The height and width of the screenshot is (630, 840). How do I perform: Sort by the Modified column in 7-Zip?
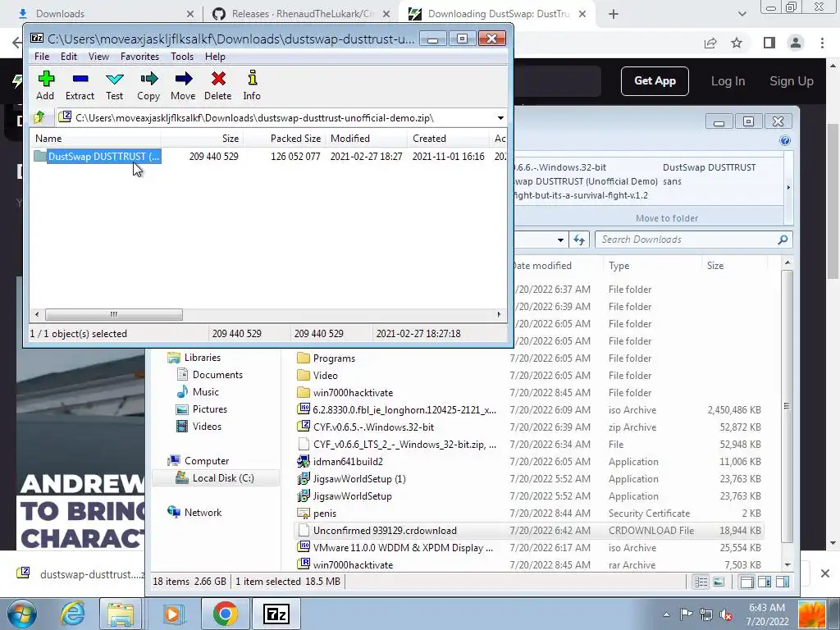point(367,138)
